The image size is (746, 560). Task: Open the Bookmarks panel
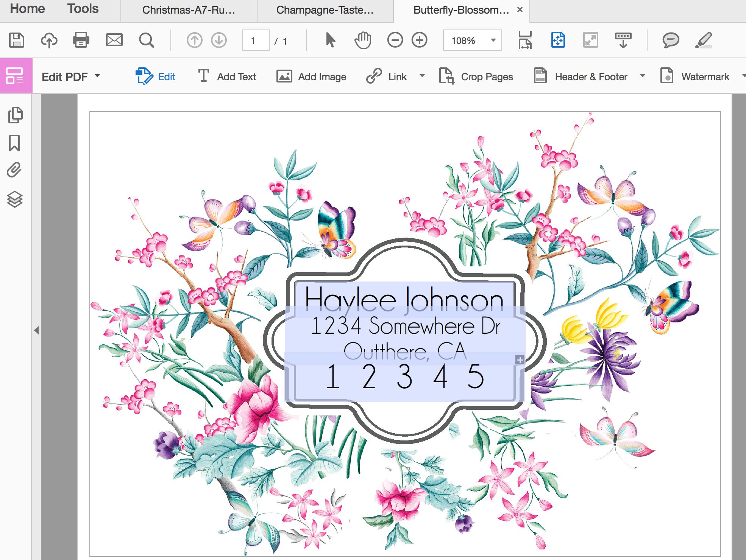(x=14, y=142)
